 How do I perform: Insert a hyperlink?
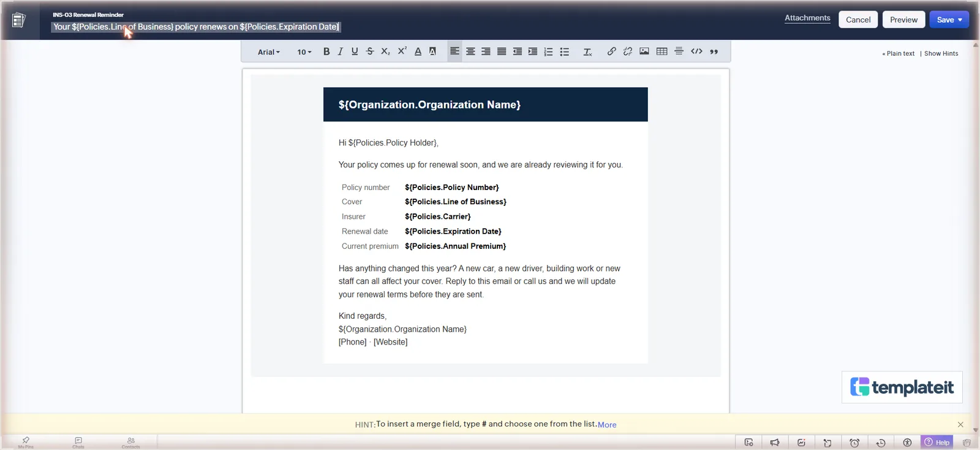[x=611, y=51]
